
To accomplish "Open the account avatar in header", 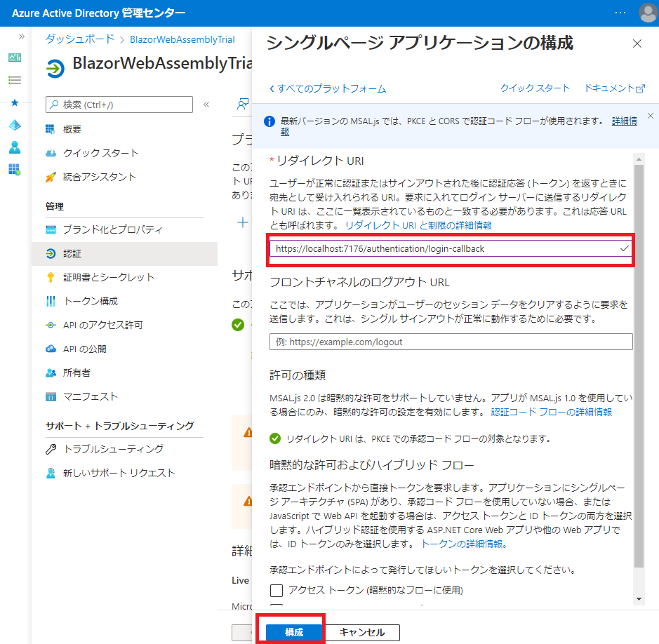I will tap(648, 13).
